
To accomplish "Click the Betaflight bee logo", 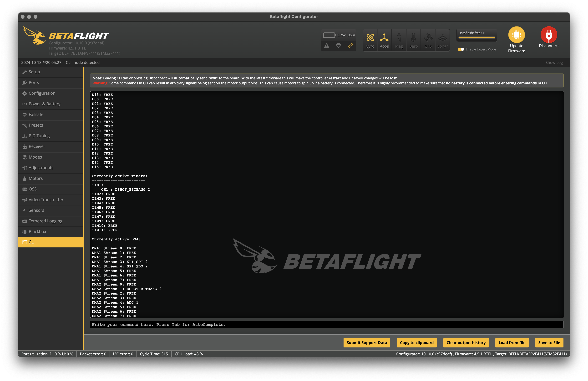I will [35, 35].
